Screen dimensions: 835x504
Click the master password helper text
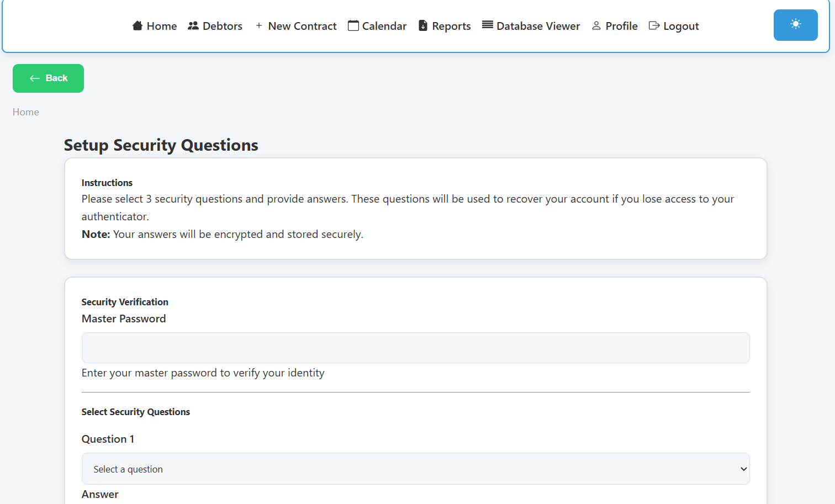click(203, 373)
